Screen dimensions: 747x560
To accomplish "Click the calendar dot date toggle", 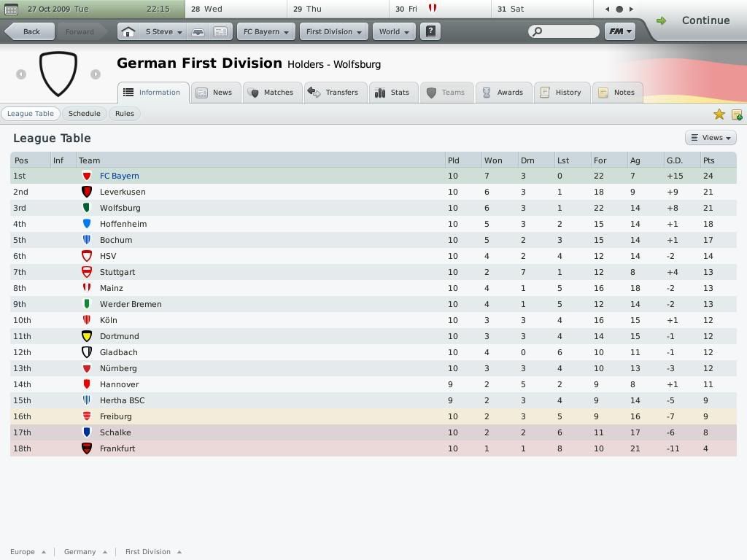I will click(619, 9).
